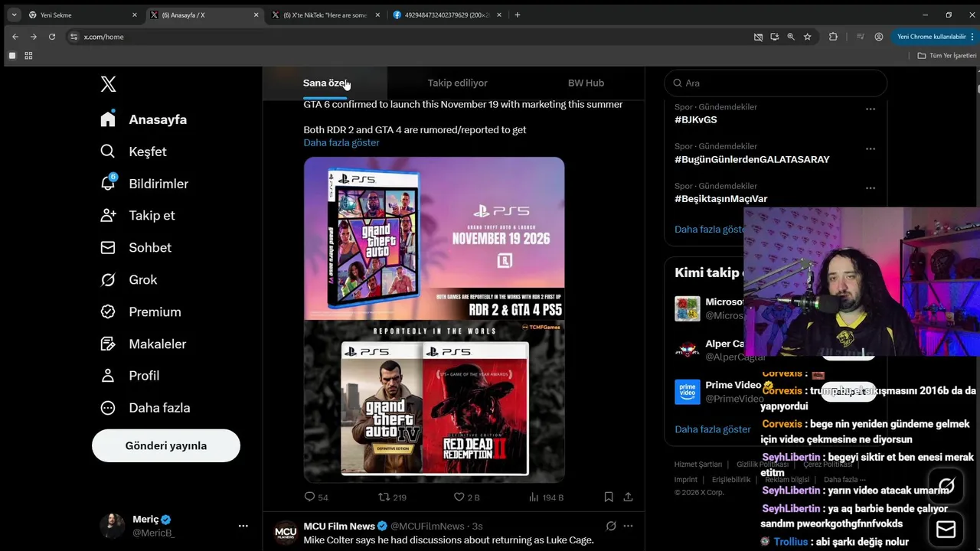Open Tüm Yer İşaretleri bookmarks folder
The image size is (980, 551).
point(947,56)
